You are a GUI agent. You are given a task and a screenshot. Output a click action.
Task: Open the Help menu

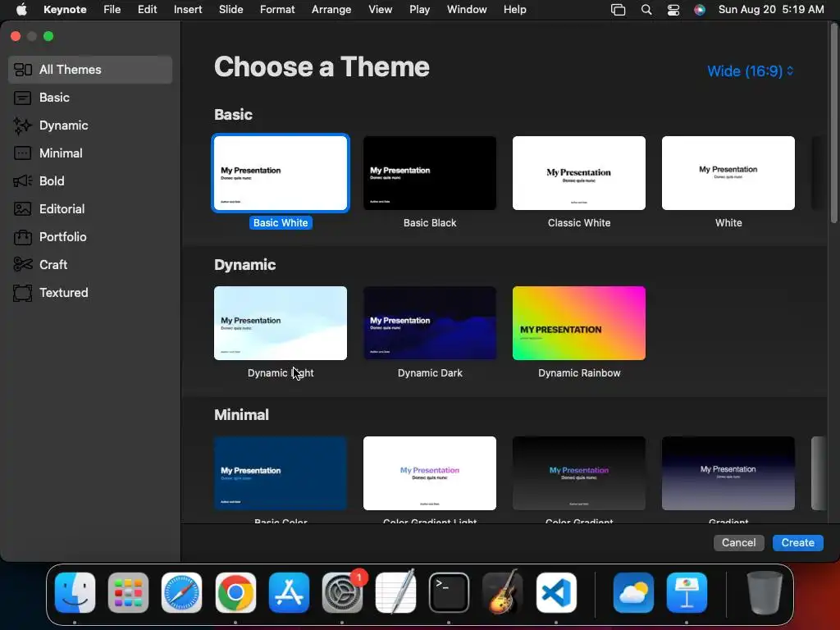(515, 10)
